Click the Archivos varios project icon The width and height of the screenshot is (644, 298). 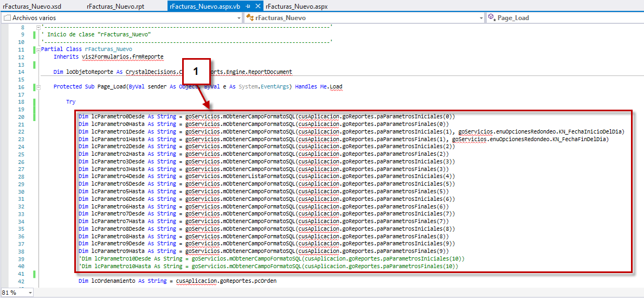point(7,18)
